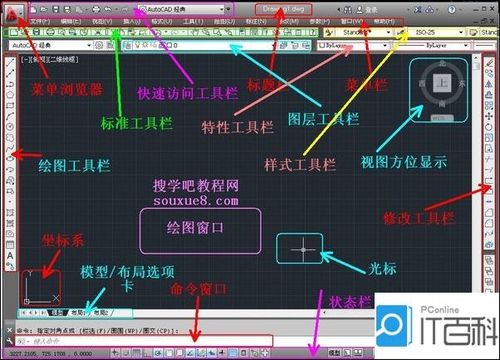
Task: Click the search binoculars icon in title bar
Action: 348,10
